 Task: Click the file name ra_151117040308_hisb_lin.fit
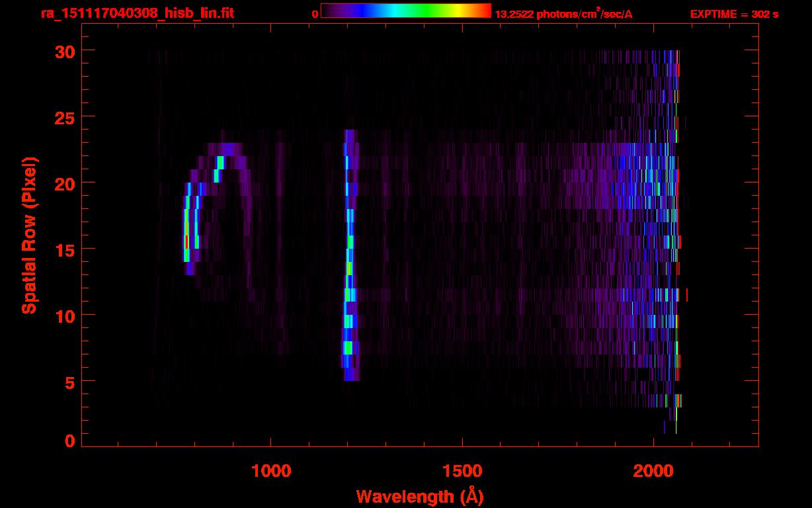pyautogui.click(x=136, y=13)
